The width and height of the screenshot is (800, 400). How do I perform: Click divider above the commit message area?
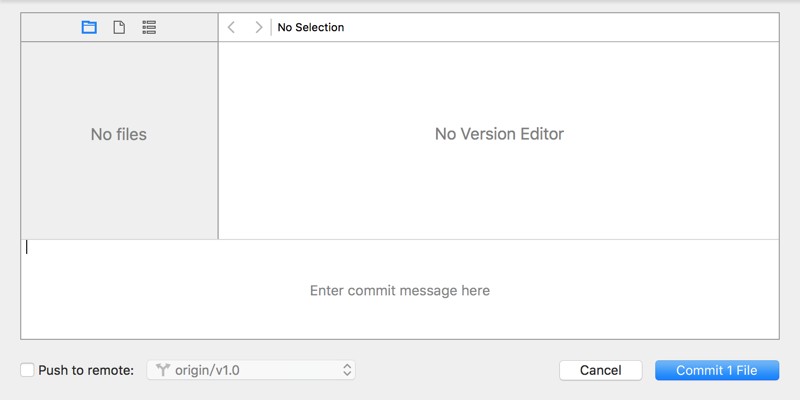(x=400, y=240)
